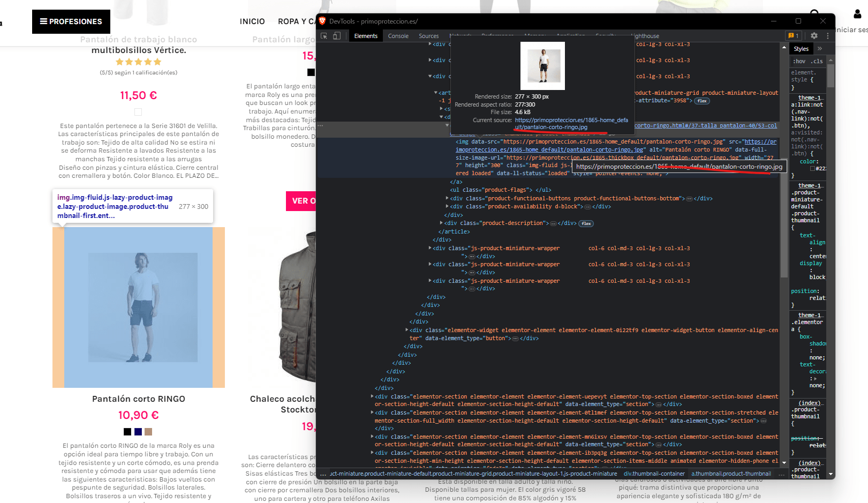
Task: Click the highlighted Pantalón corto RINGO product image
Action: tap(139, 307)
